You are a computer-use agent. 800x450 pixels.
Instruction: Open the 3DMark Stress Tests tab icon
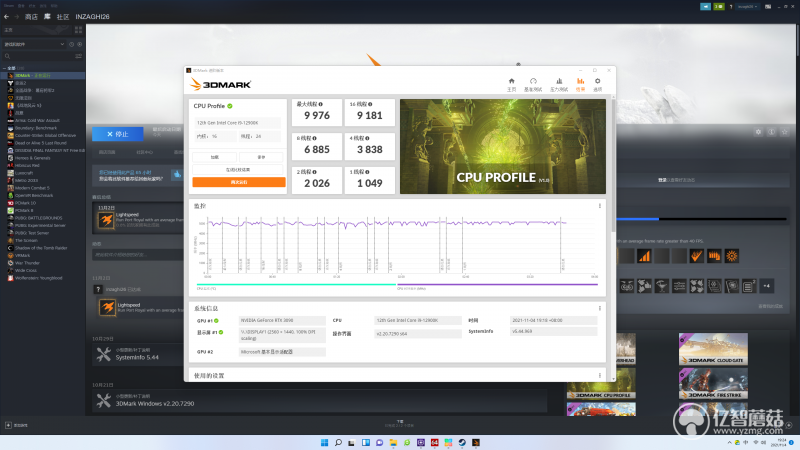point(559,84)
